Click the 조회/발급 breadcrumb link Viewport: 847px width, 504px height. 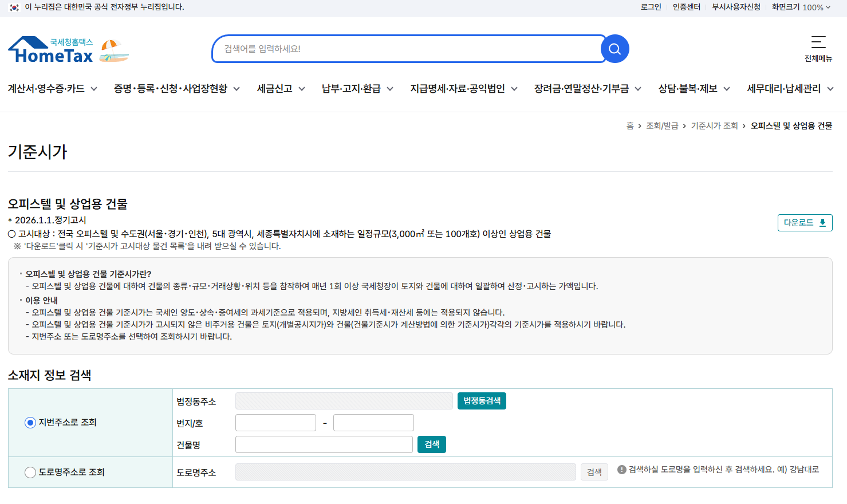click(x=662, y=126)
